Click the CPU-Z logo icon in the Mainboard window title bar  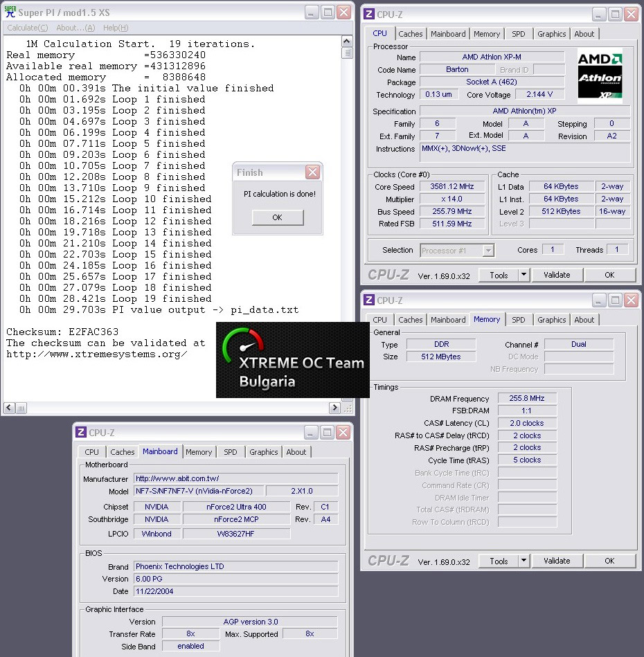coord(81,432)
